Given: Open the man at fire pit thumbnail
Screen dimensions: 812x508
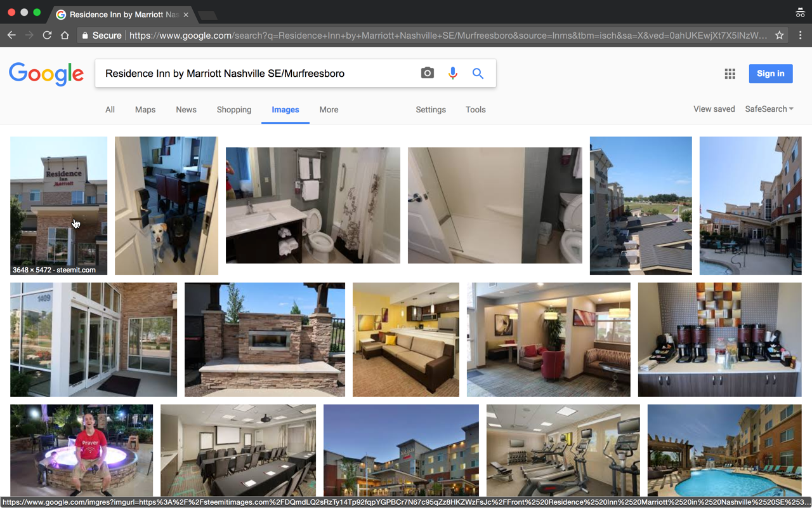Looking at the screenshot, I should [81, 450].
